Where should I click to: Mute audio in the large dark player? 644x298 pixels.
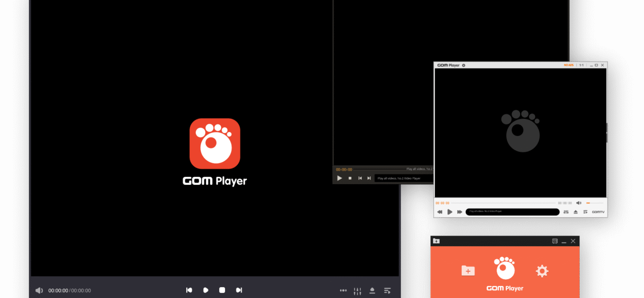(39, 291)
